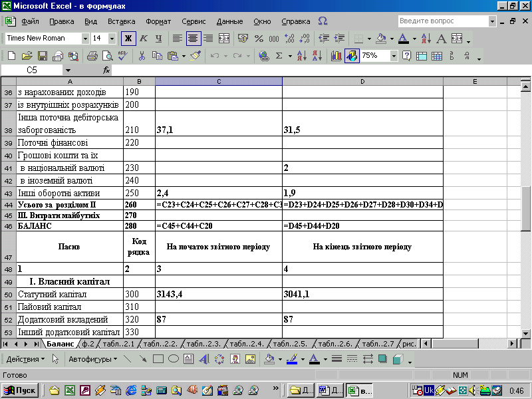Toggle Center alignment
The width and height of the screenshot is (532, 399).
click(193, 39)
